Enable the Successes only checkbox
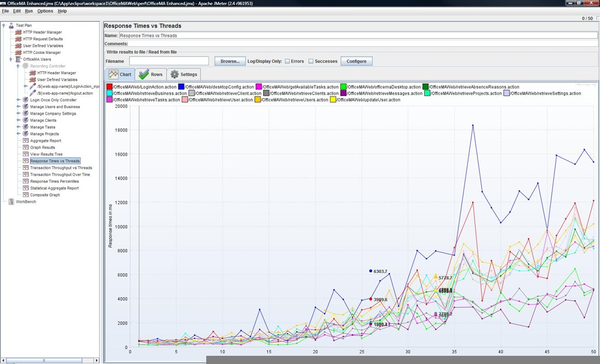Image resolution: width=600 pixels, height=364 pixels. [x=311, y=61]
